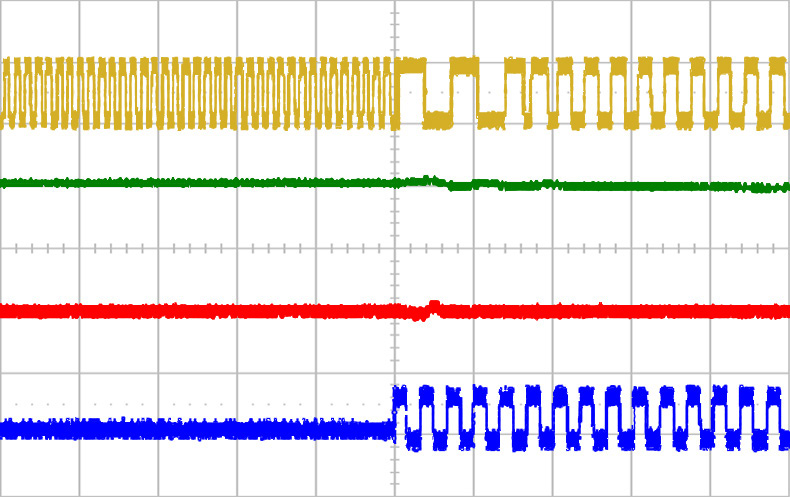Screen dimensions: 790x497
Task: Click the blue trace at its far left edge
Action: pos(6,429)
